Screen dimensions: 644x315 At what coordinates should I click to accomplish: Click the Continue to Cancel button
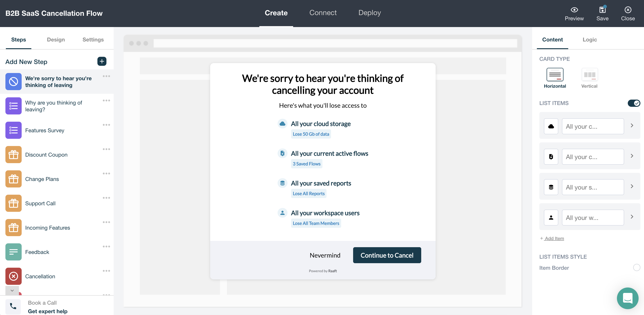click(387, 255)
